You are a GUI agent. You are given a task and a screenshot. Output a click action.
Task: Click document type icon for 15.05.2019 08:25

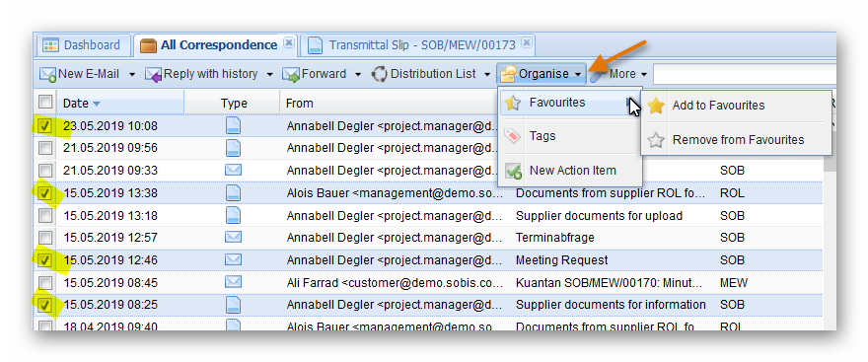tap(233, 305)
